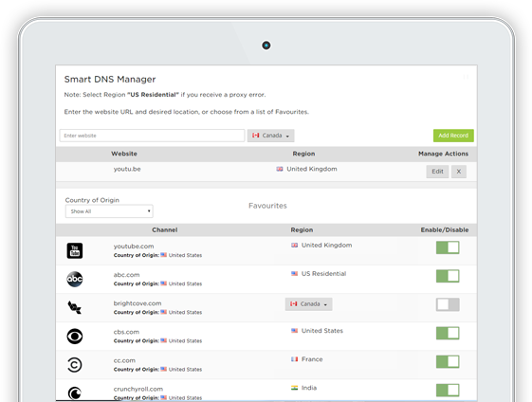Click the Manage Actions column header
532x402 pixels.
click(443, 154)
